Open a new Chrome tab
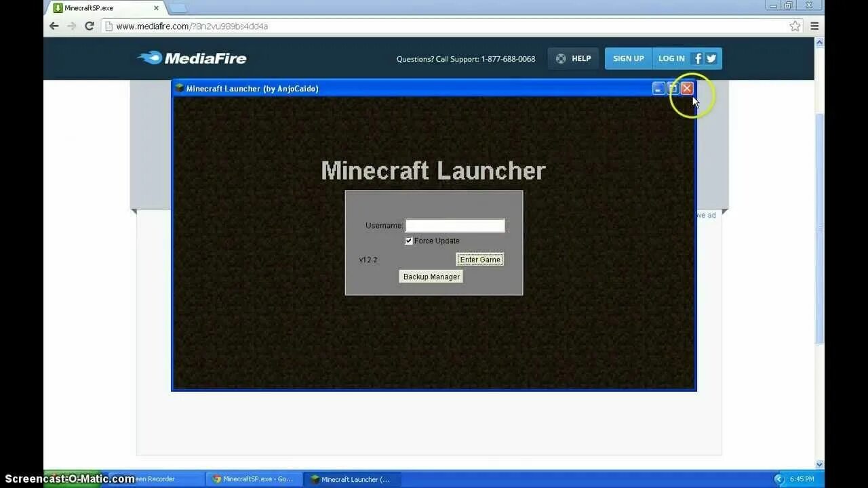 177,7
